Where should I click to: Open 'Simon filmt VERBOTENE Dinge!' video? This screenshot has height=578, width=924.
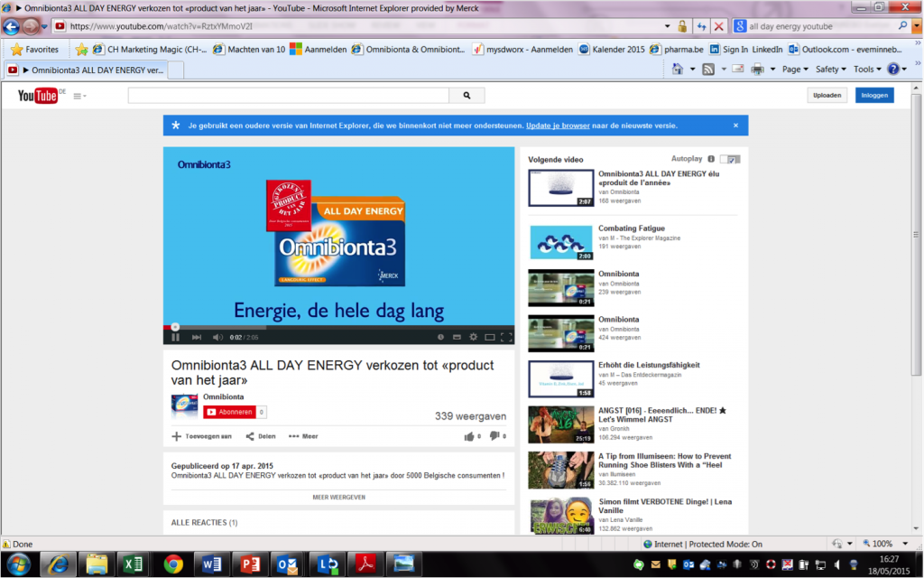pos(665,506)
